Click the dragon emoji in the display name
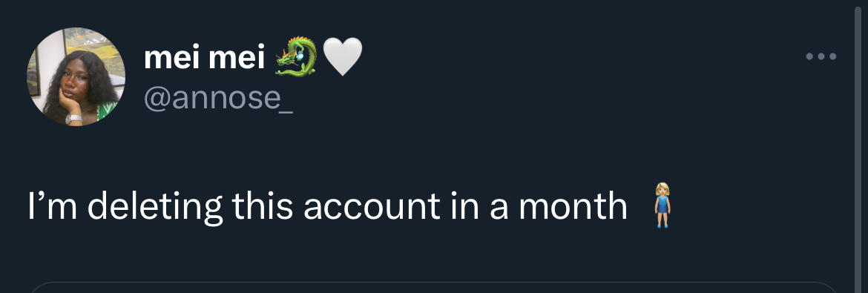Viewport: 868px width, 293px height. 296,56
